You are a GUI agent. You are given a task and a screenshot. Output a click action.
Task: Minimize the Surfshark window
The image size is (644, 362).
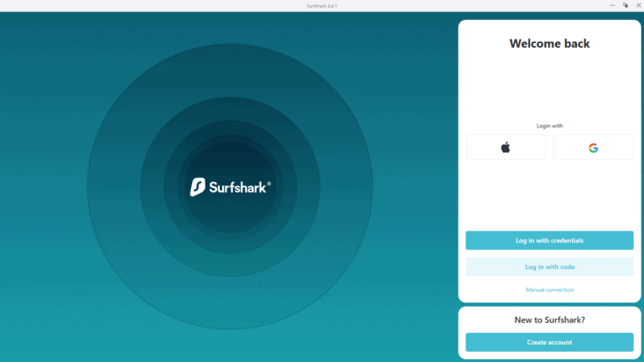pos(612,5)
